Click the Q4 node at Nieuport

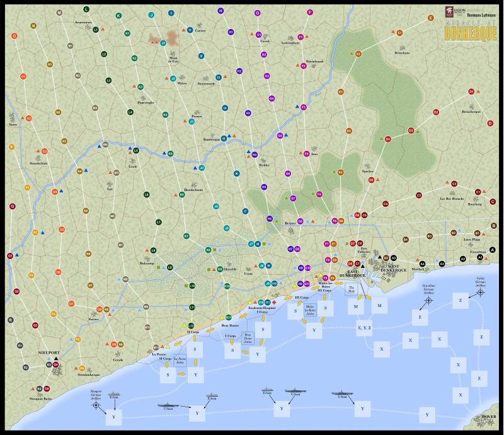pyautogui.click(x=56, y=364)
